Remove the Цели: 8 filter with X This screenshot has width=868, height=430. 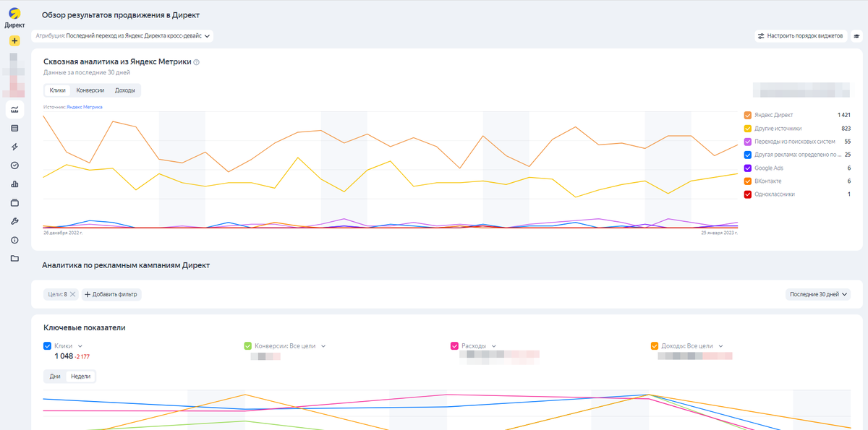point(72,294)
